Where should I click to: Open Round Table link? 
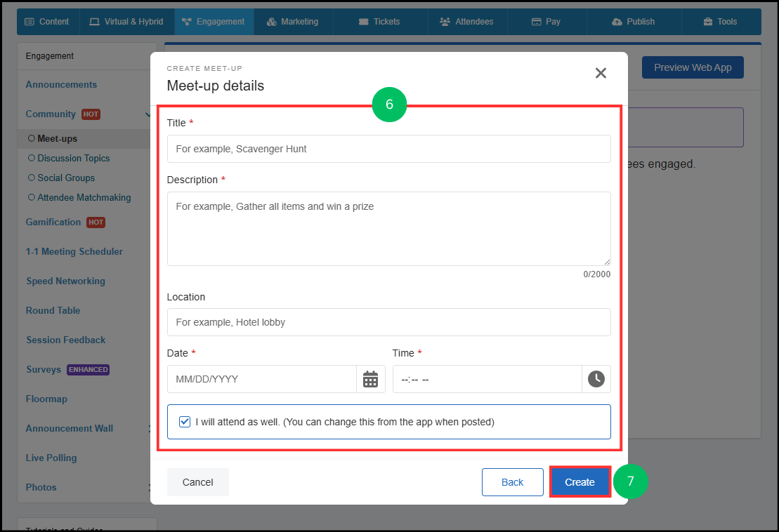coord(53,311)
